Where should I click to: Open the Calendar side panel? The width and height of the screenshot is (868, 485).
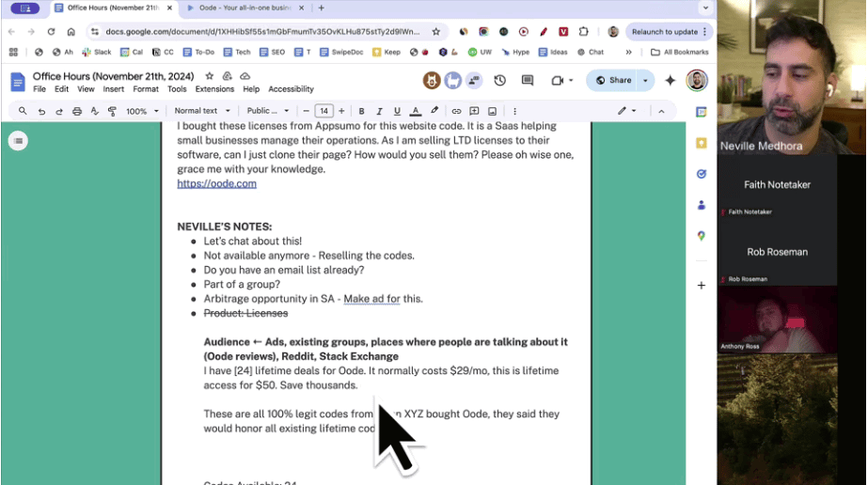tap(702, 112)
